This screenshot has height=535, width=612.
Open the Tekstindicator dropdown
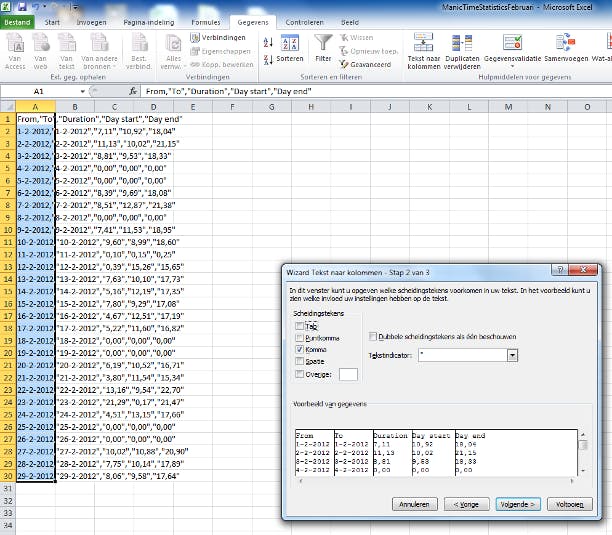coord(512,355)
